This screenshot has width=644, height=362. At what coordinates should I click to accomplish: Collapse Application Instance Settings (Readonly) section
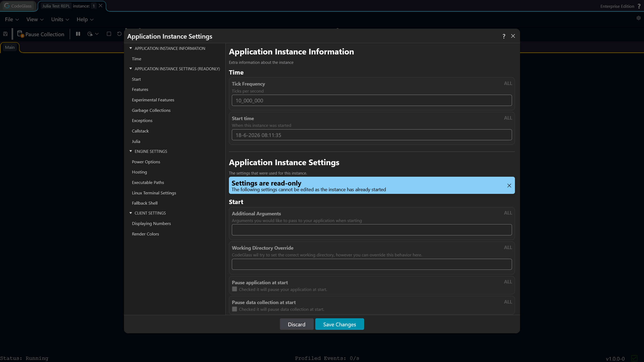[x=131, y=69]
